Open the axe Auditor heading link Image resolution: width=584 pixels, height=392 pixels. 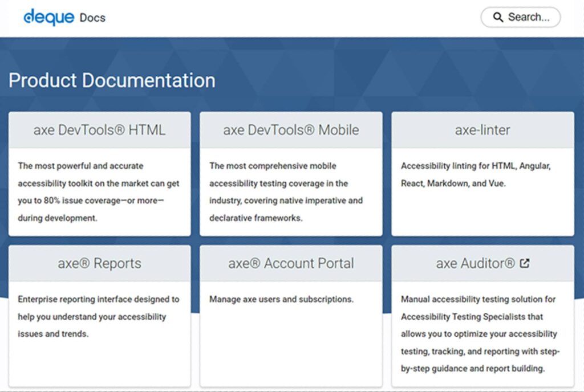pyautogui.click(x=474, y=263)
